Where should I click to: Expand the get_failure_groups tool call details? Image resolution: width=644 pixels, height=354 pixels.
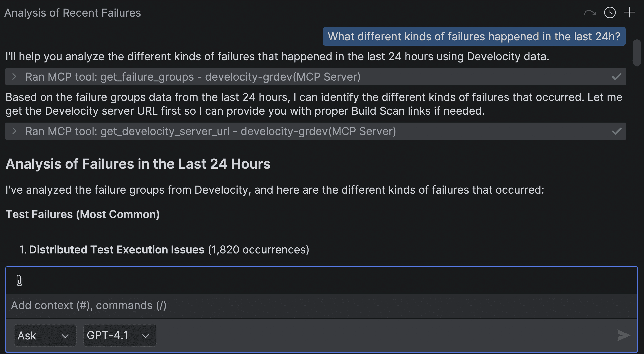[x=14, y=77]
